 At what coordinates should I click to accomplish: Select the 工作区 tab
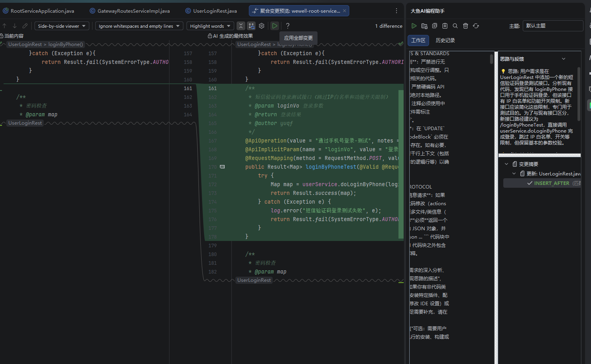(x=418, y=40)
